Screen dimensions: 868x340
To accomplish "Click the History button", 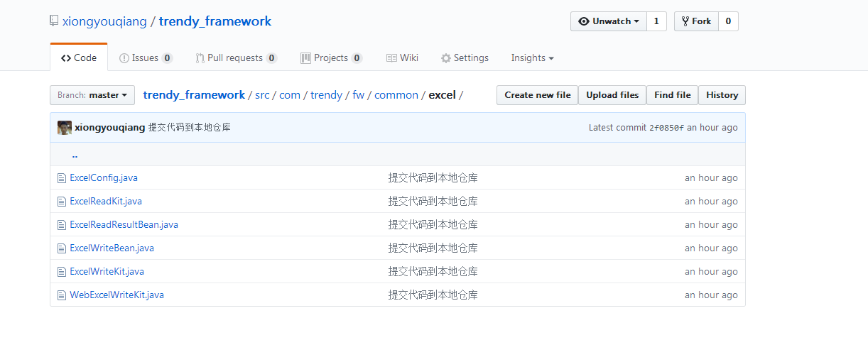I will [722, 95].
